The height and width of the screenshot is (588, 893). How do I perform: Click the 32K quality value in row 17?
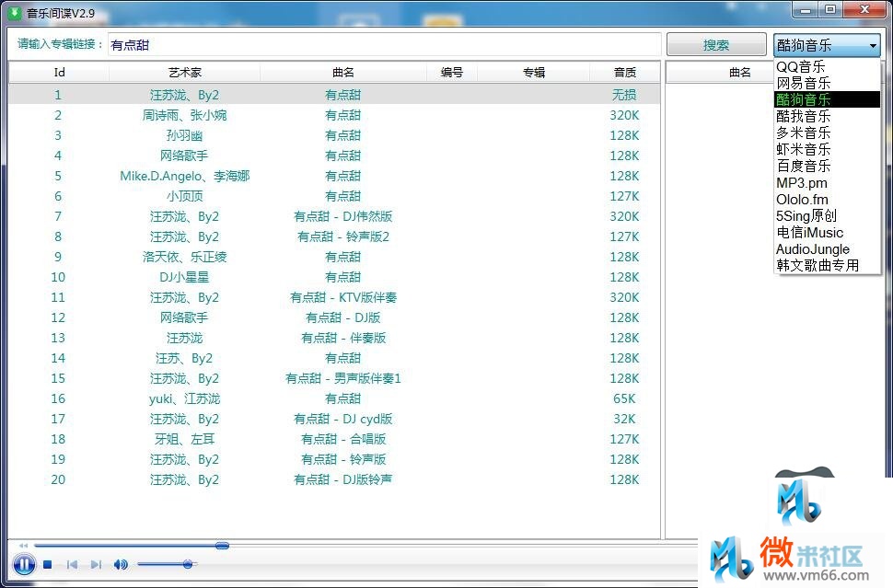624,419
